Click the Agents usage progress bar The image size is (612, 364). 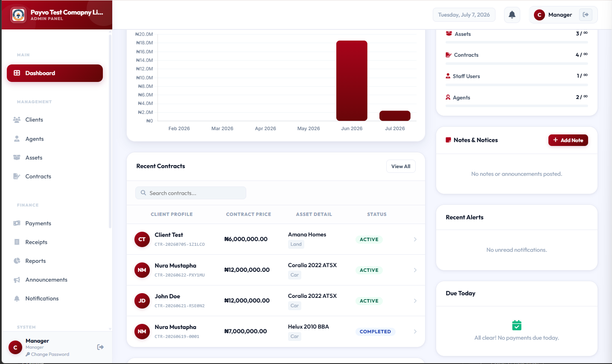516,106
